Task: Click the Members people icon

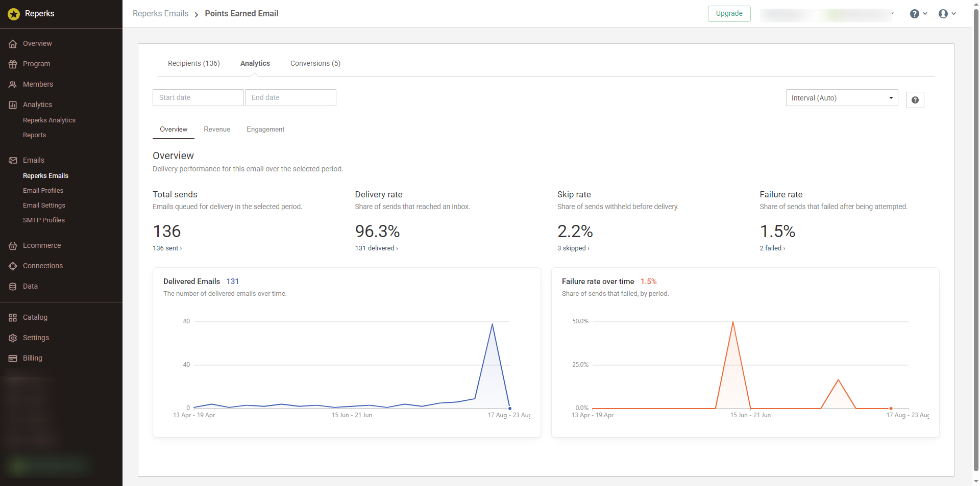Action: (x=13, y=85)
